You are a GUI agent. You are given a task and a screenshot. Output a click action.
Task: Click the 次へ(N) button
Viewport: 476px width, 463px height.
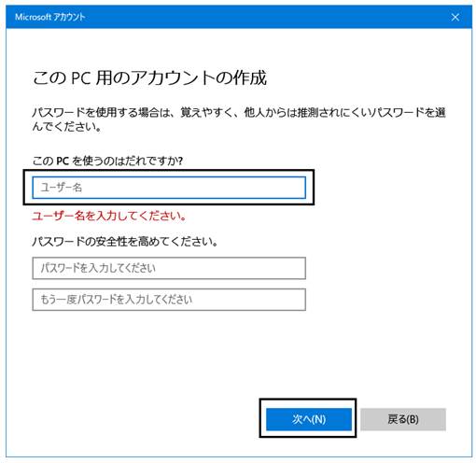tap(309, 419)
